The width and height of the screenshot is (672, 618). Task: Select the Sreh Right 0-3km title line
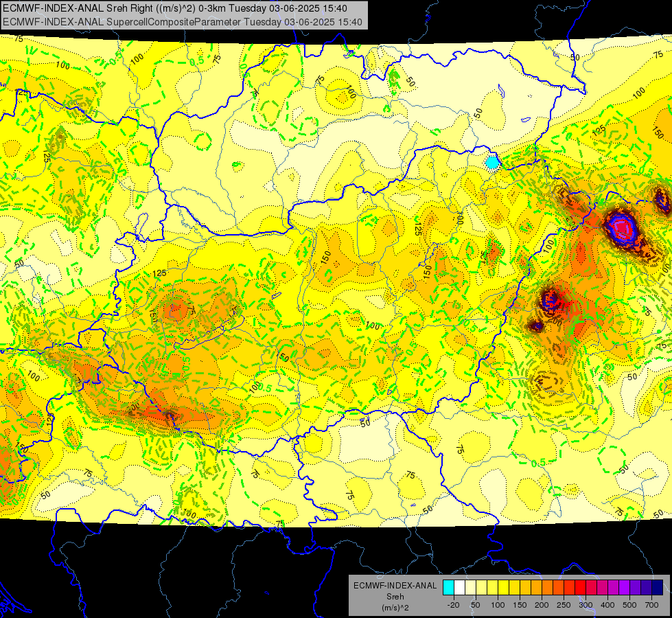pyautogui.click(x=175, y=8)
